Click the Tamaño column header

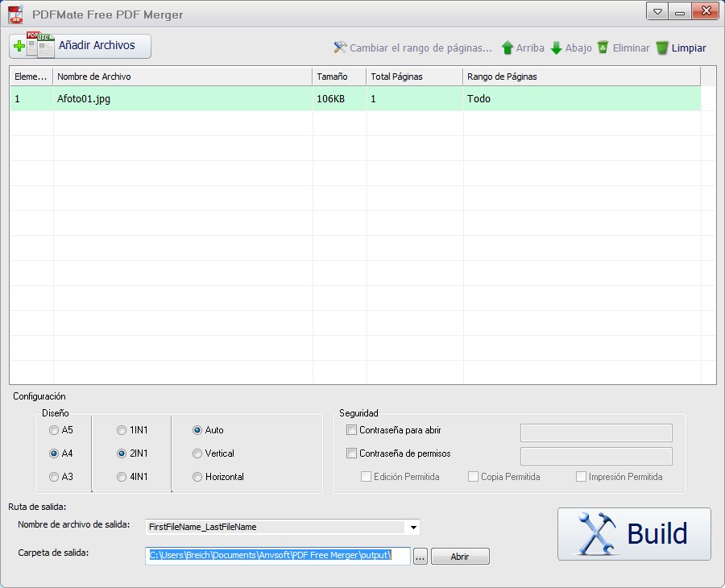coord(339,77)
